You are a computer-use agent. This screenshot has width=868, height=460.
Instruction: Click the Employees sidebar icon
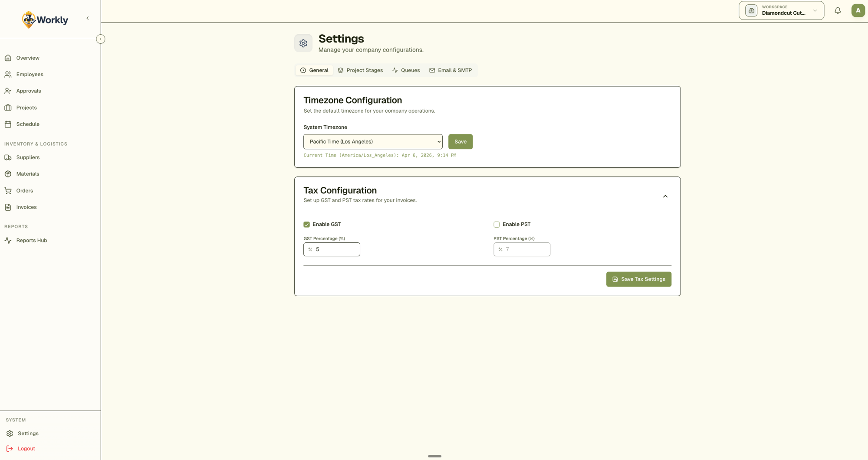pos(8,75)
